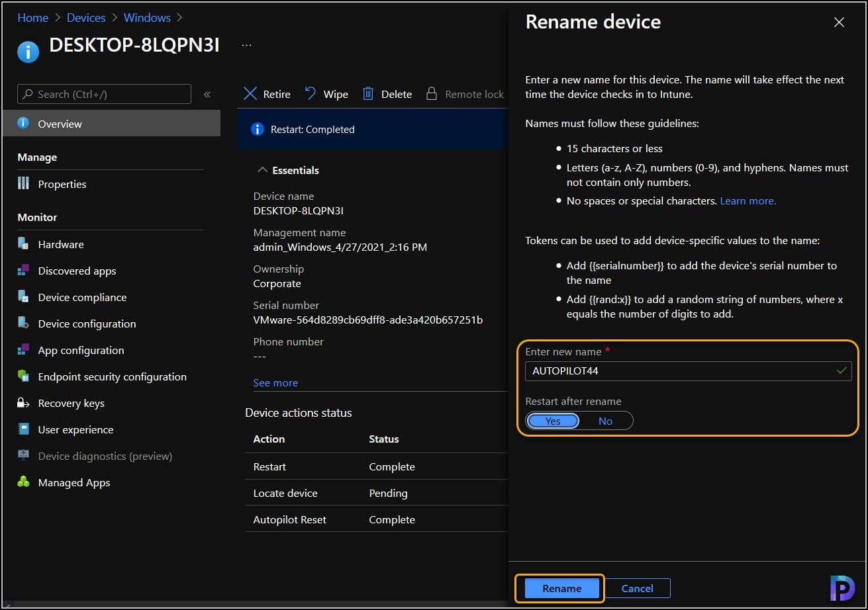The width and height of the screenshot is (868, 610).
Task: Click the Autopilot Reset action row
Action: [x=377, y=519]
